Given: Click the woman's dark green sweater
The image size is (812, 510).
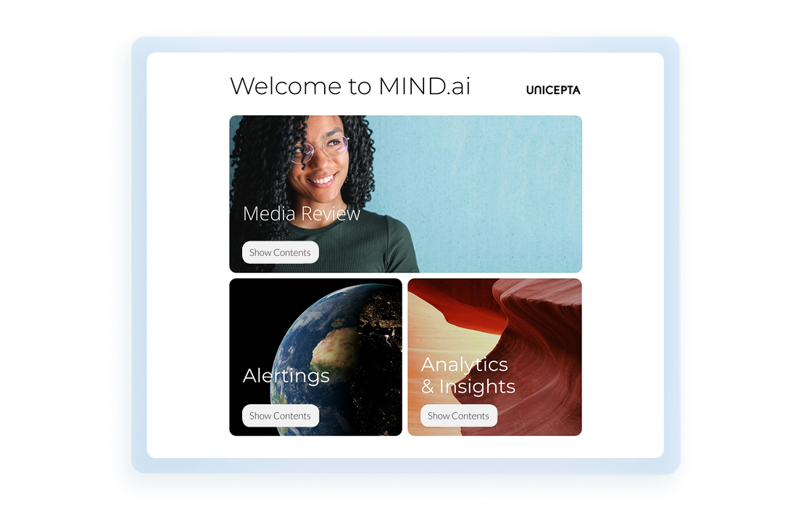Looking at the screenshot, I should point(362,243).
